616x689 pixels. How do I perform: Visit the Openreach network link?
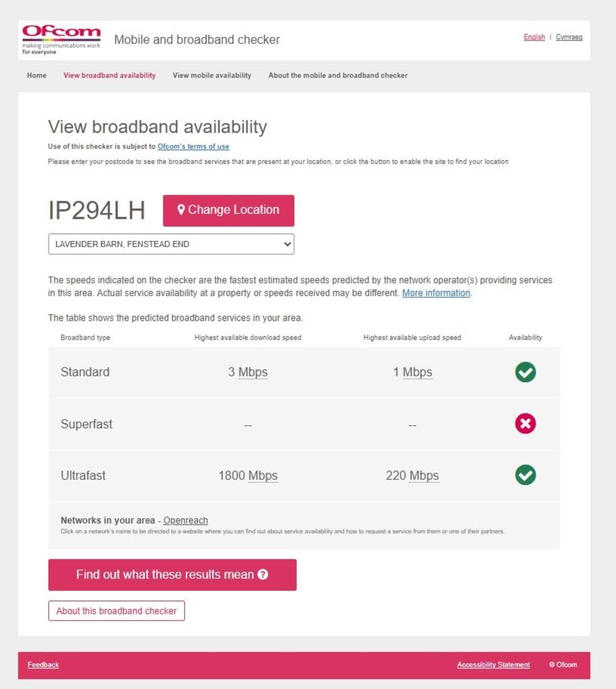[x=186, y=521]
